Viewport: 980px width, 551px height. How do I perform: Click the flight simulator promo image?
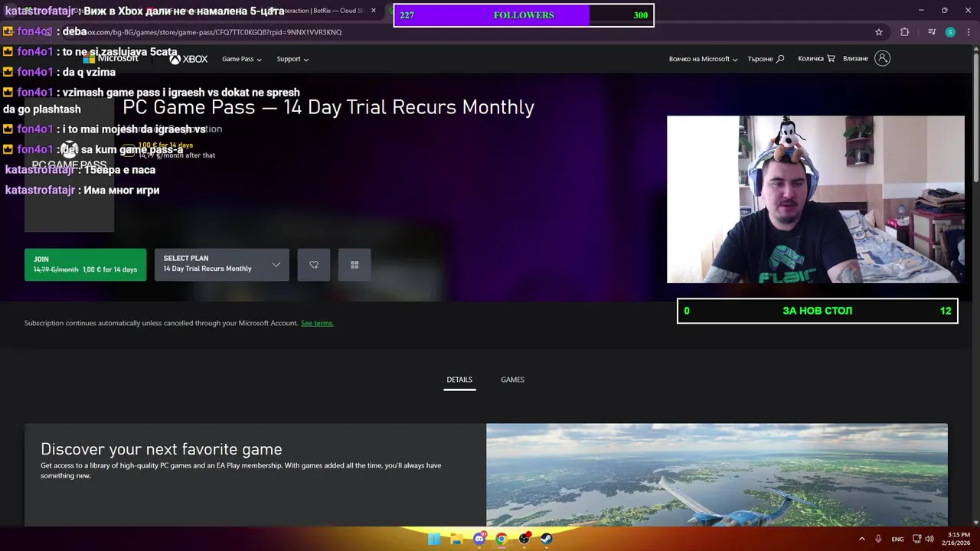[x=717, y=474]
